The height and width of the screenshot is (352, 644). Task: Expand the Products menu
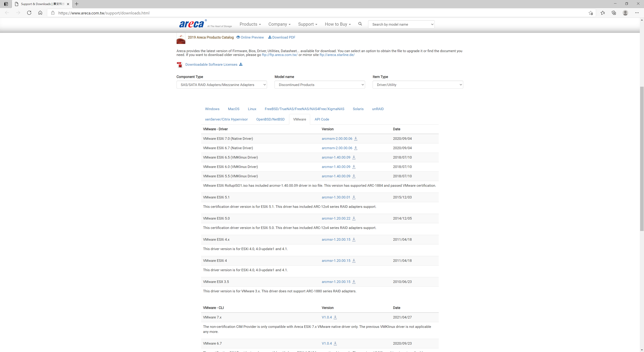pyautogui.click(x=250, y=24)
